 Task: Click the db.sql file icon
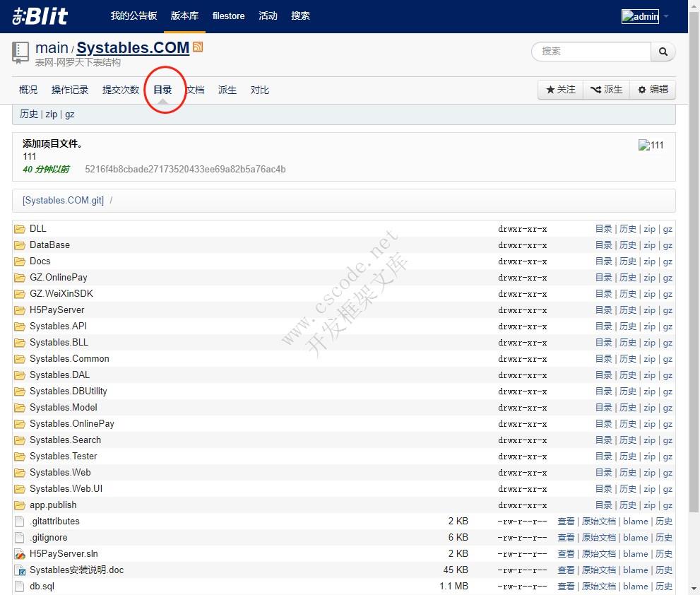20,587
